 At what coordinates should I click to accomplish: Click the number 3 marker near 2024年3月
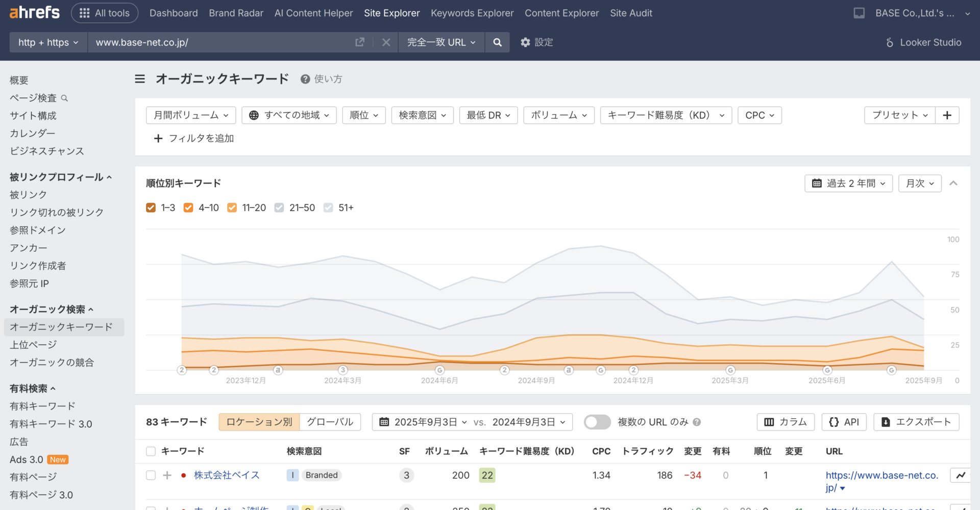click(343, 370)
